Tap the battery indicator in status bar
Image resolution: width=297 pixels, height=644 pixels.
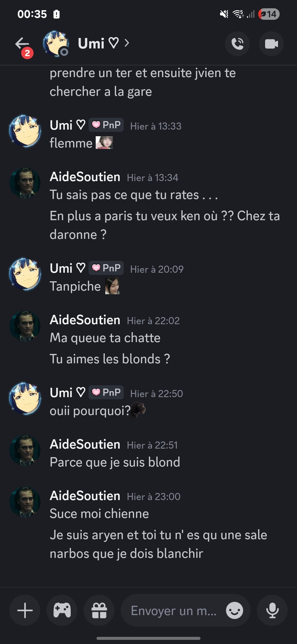click(x=269, y=14)
